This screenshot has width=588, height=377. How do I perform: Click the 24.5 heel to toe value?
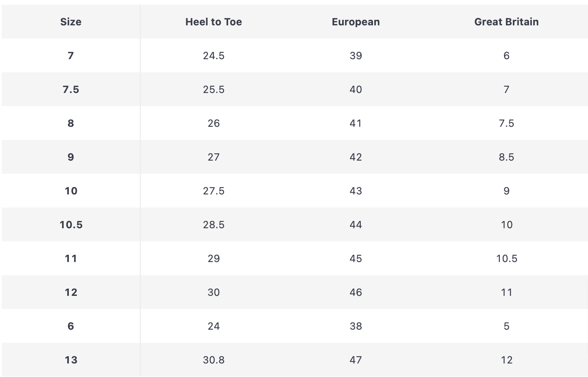pyautogui.click(x=213, y=56)
